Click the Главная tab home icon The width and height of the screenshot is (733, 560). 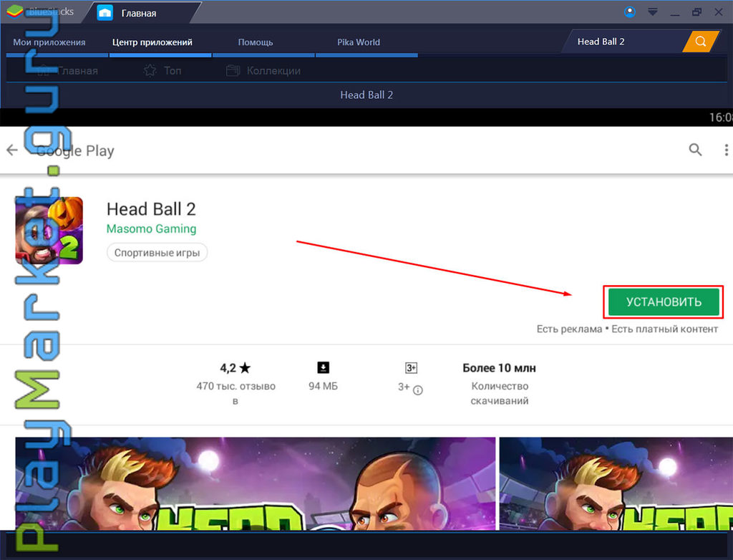click(105, 13)
